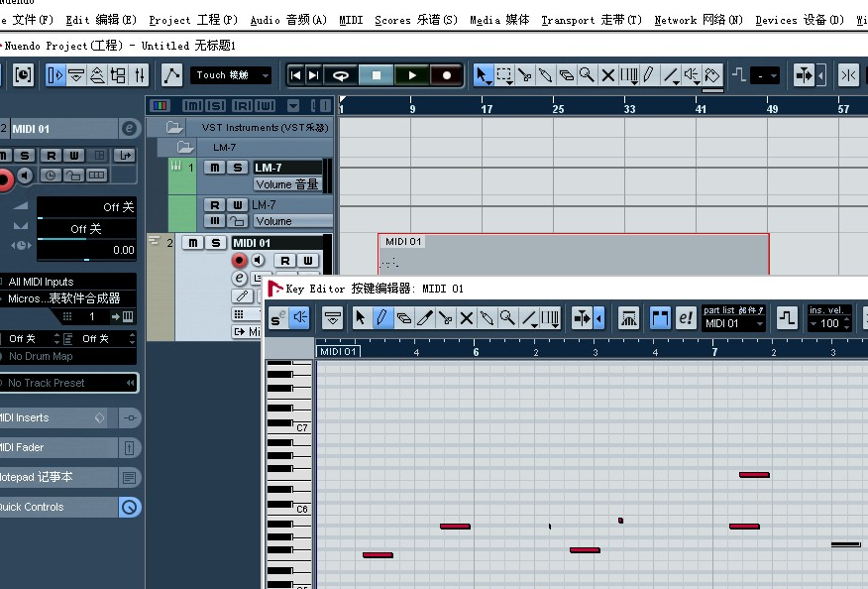Image resolution: width=868 pixels, height=589 pixels.
Task: Mute the MIDI 01 track in track list
Action: pos(192,243)
